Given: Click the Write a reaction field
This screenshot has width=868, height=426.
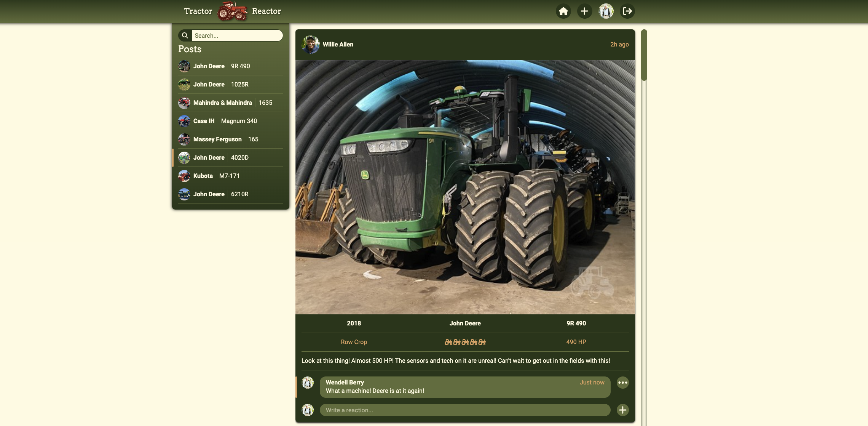Looking at the screenshot, I should [x=464, y=410].
